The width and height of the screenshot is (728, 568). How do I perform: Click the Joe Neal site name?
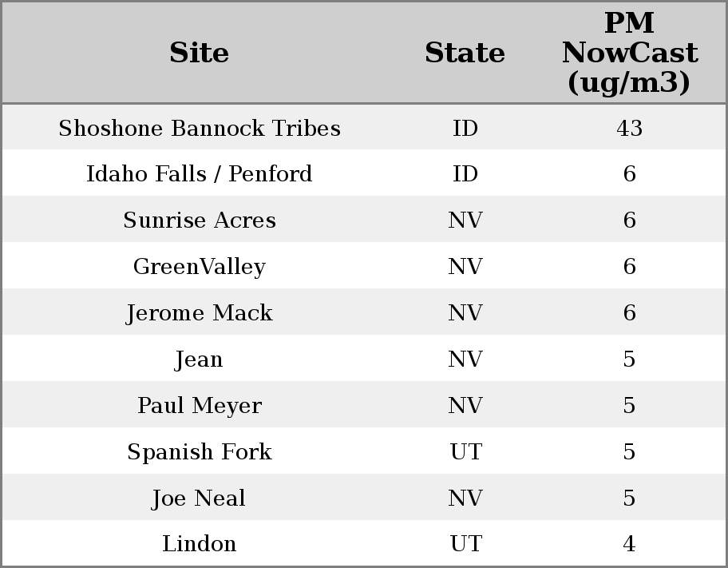[x=200, y=498]
